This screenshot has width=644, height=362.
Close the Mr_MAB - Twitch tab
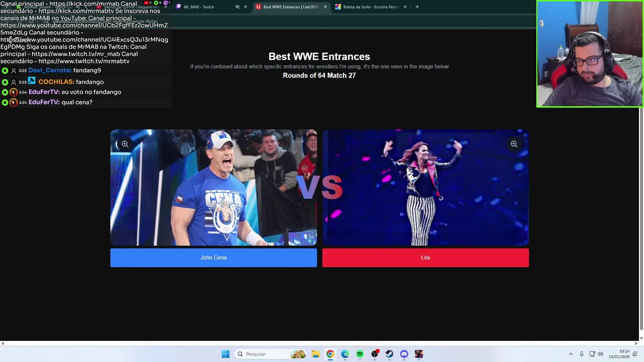(246, 7)
